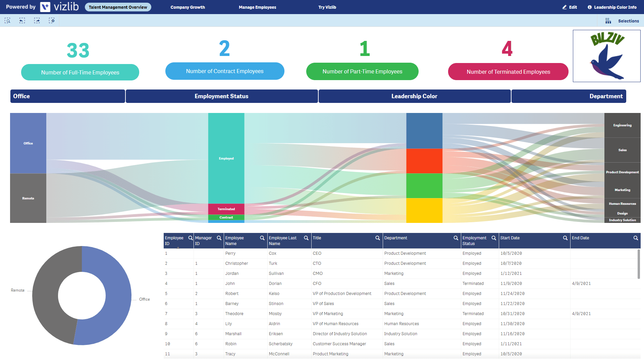The image size is (644, 362).
Task: Click Number of Terminated Employees button
Action: [508, 72]
